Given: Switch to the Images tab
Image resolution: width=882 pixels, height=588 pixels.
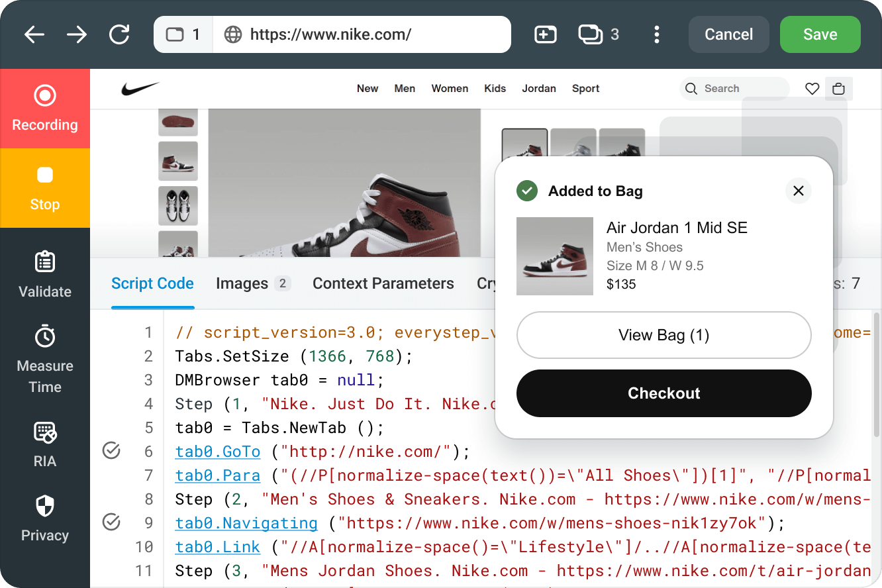Looking at the screenshot, I should [x=244, y=283].
